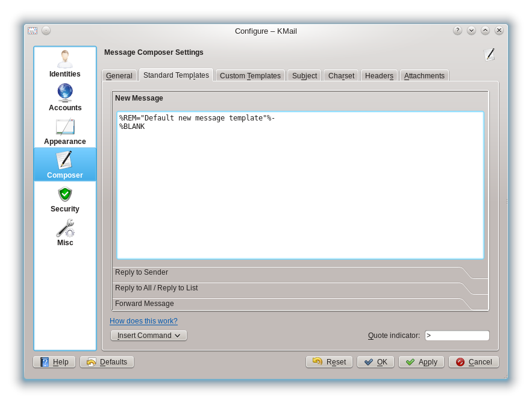
Task: Open the Appearance configuration section
Action: [64, 131]
